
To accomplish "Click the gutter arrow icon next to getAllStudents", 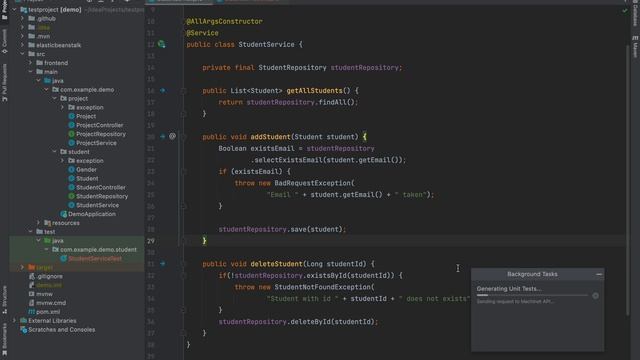I will tap(162, 90).
